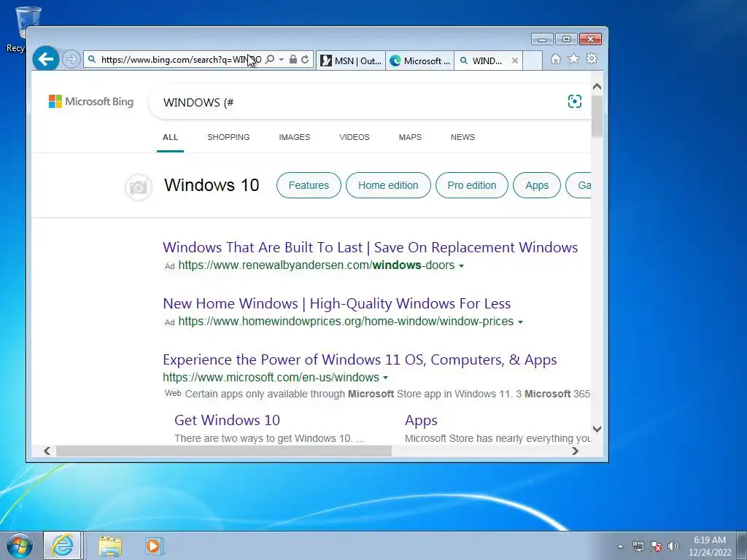Click the Show desktop strip after clock
The width and height of the screenshot is (747, 560).
pyautogui.click(x=742, y=545)
